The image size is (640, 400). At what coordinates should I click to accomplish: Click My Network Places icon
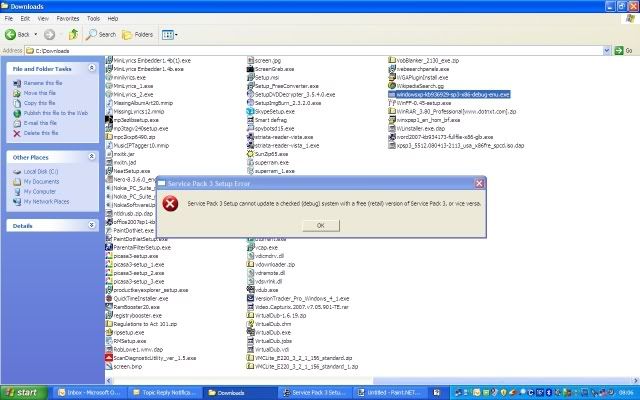17,202
